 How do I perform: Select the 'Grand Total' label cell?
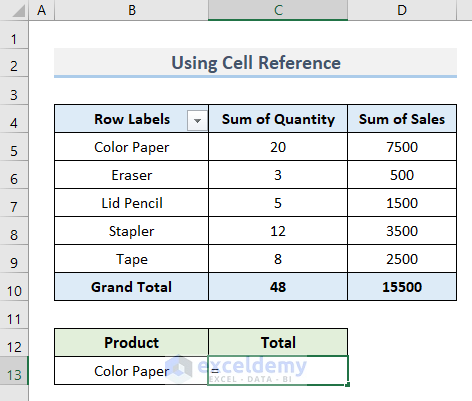pyautogui.click(x=132, y=287)
